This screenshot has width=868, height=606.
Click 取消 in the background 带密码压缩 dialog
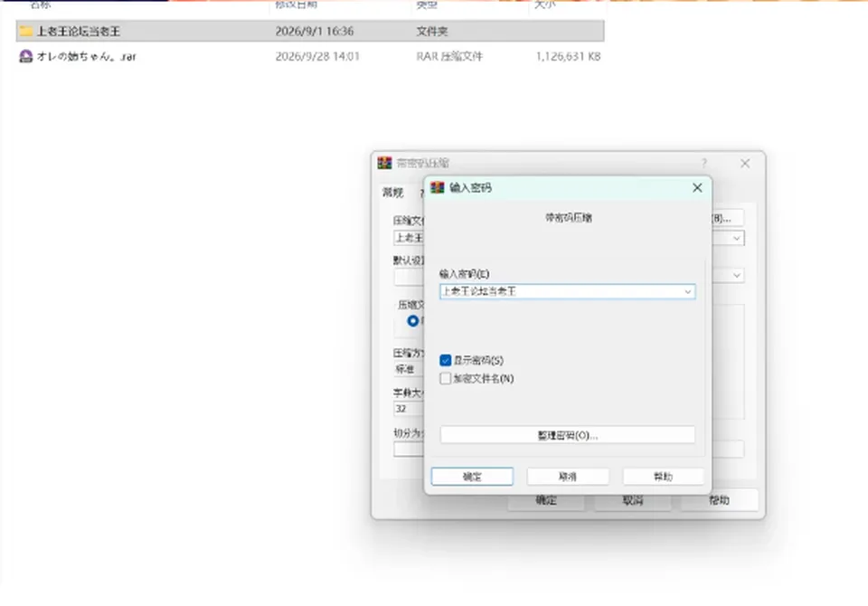click(x=633, y=501)
